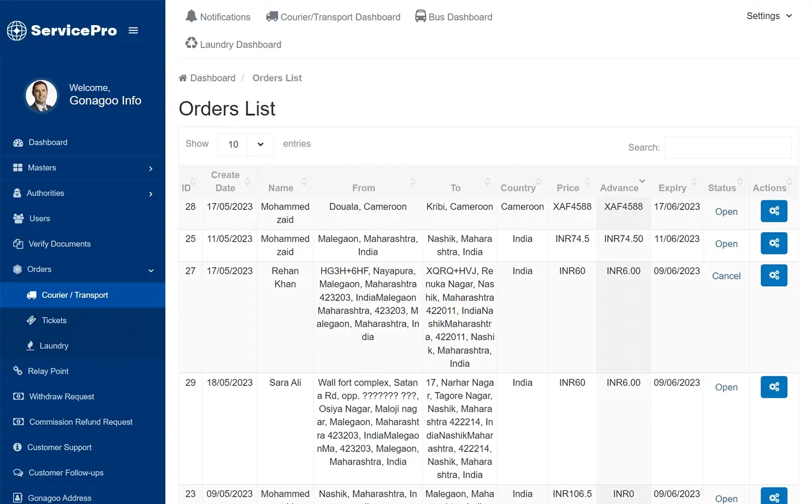The width and height of the screenshot is (812, 504).
Task: Click the ServicePro globe logo
Action: [x=16, y=31]
